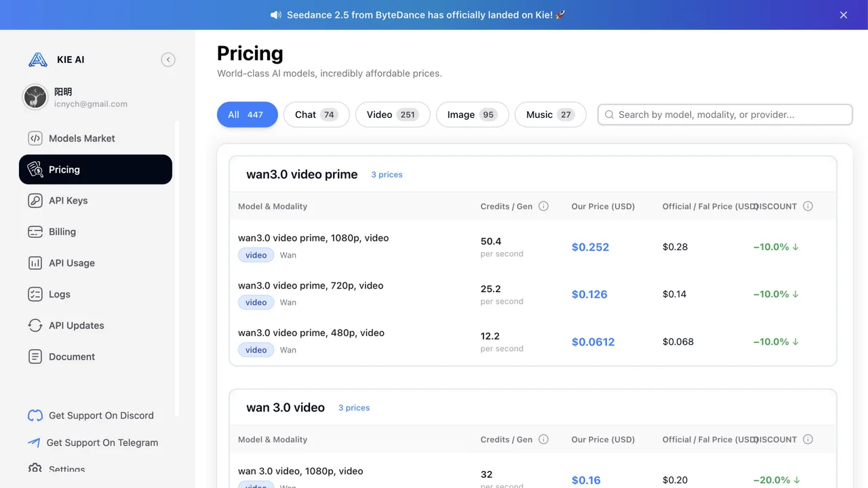
Task: Click the $0.16 price value
Action: 586,480
